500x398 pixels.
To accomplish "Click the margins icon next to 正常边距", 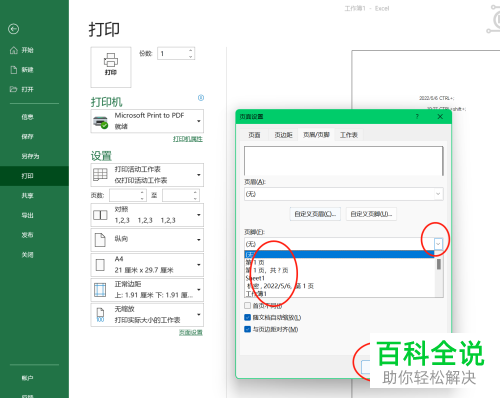I will pyautogui.click(x=100, y=290).
